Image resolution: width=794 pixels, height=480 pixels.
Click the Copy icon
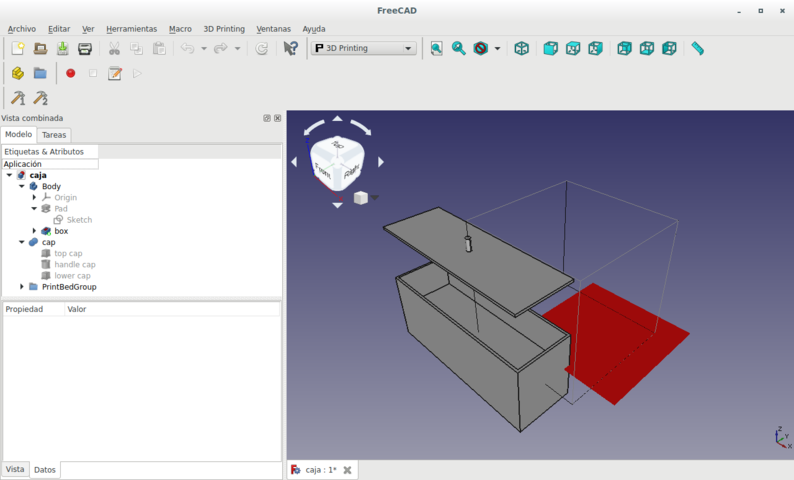(x=136, y=48)
